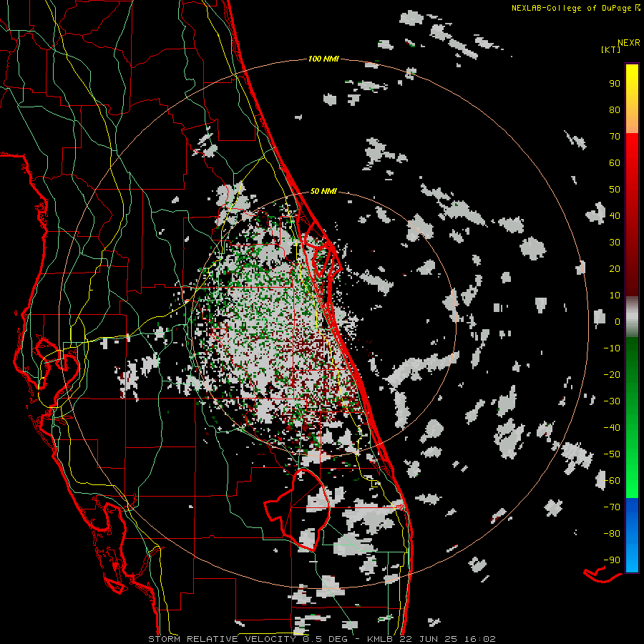Click the 50 NMI range ring label

click(323, 191)
